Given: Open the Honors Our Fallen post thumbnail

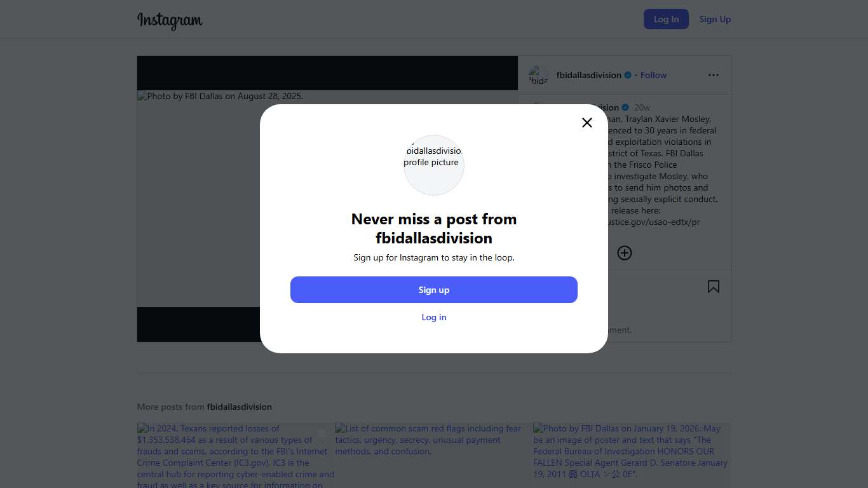Looking at the screenshot, I should [x=632, y=455].
